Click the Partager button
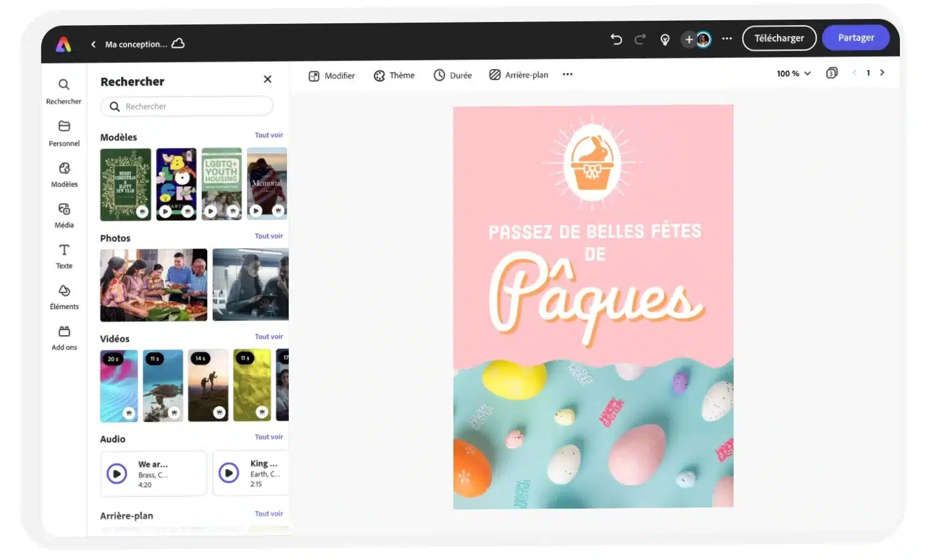The image size is (925, 560). tap(855, 38)
